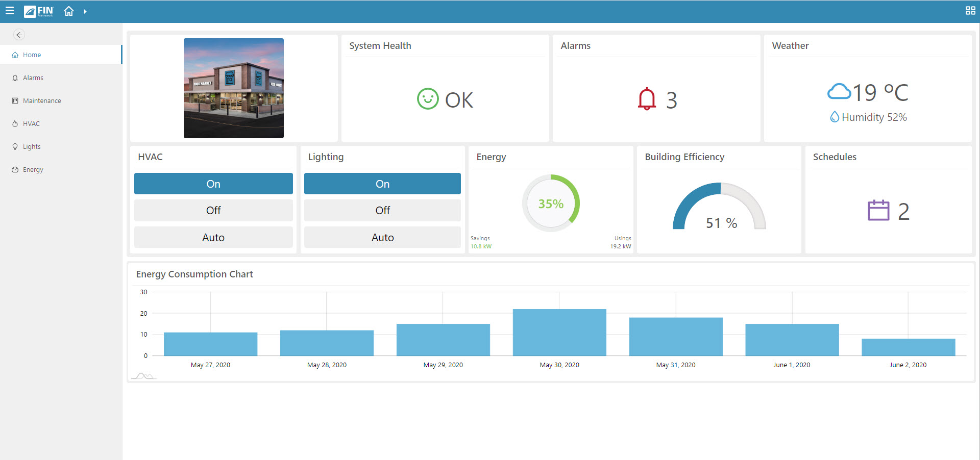Click the purple Schedules calendar icon
Screen dimensions: 980x460
pos(878,210)
